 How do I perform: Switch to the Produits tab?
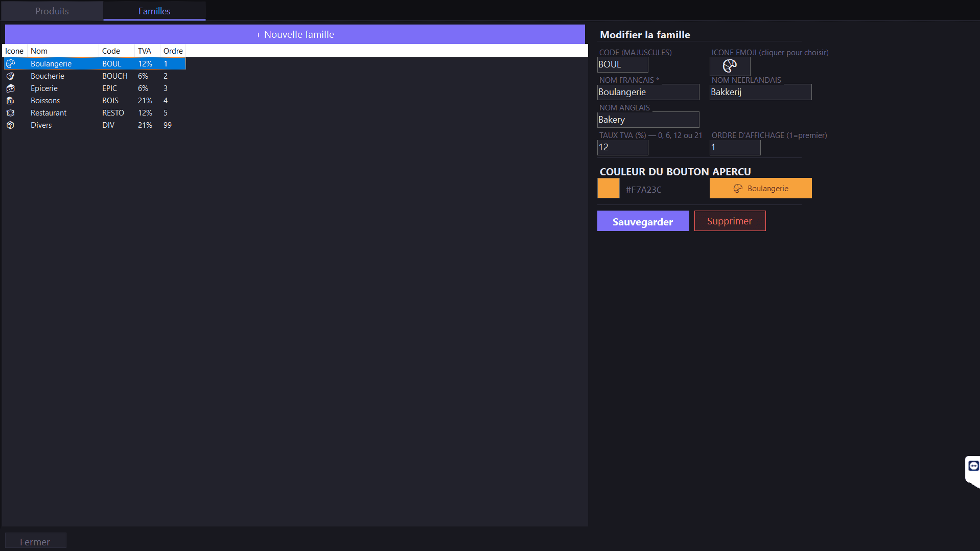(x=52, y=11)
